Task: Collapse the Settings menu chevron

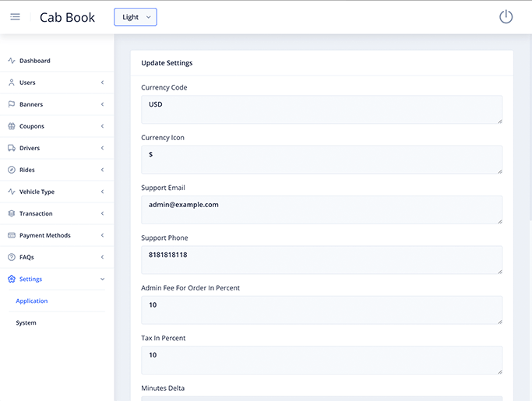Action: [x=102, y=279]
